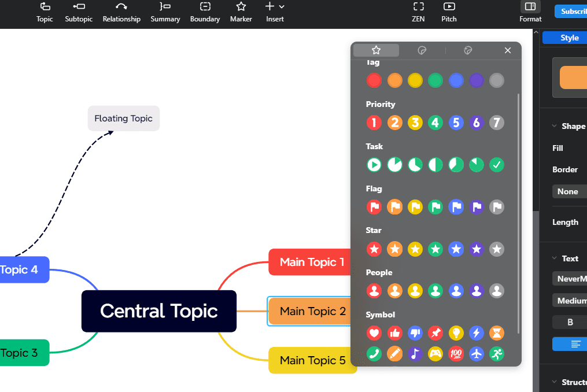Open the Border style dropdown showing None

[569, 191]
